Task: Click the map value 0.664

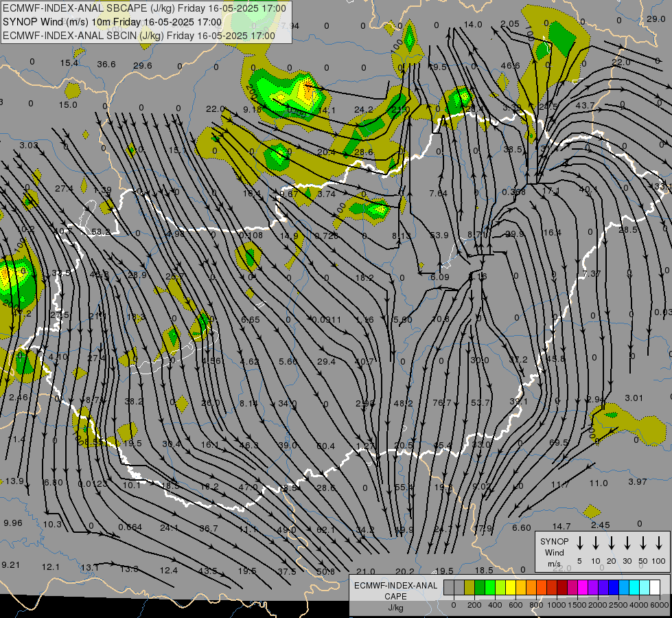Action: pos(130,527)
